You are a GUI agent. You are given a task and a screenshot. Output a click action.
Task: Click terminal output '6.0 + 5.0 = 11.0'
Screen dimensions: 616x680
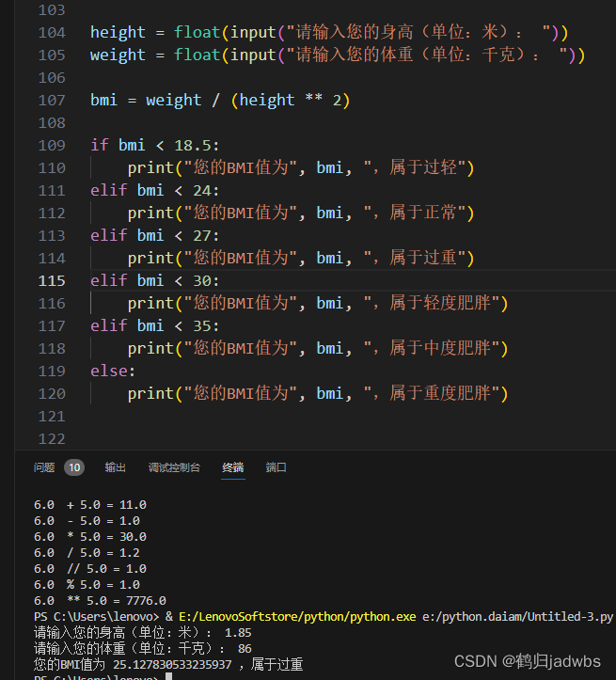coord(90,505)
